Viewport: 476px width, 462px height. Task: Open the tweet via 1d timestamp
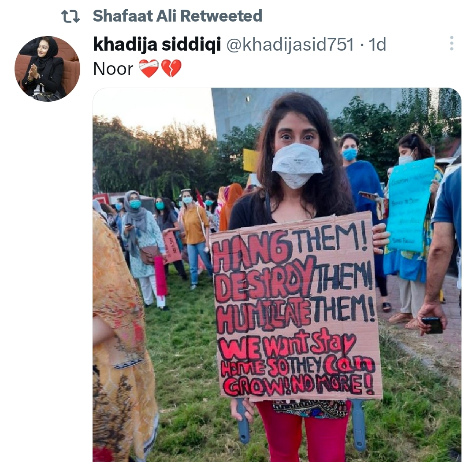point(377,44)
